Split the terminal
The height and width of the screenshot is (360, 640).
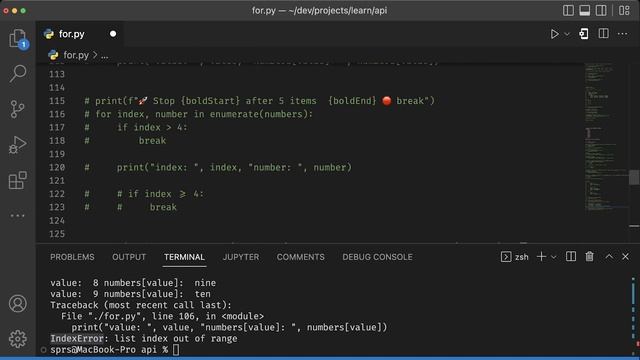pyautogui.click(x=571, y=256)
